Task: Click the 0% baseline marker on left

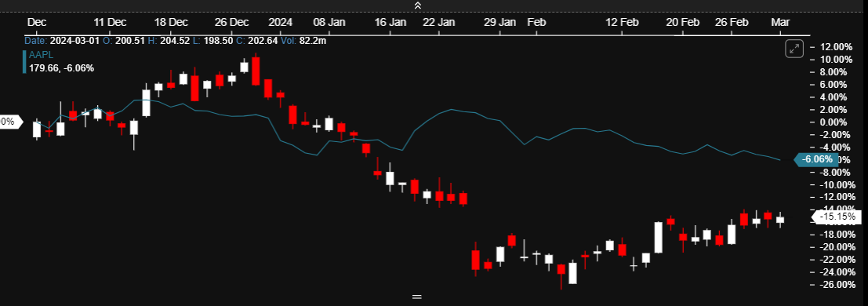Action: pyautogui.click(x=9, y=122)
